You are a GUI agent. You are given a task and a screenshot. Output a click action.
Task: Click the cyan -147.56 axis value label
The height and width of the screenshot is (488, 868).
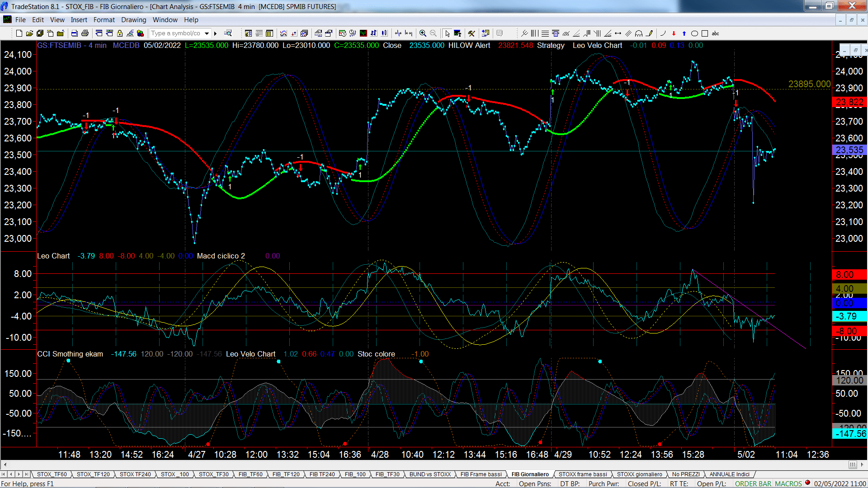(849, 434)
